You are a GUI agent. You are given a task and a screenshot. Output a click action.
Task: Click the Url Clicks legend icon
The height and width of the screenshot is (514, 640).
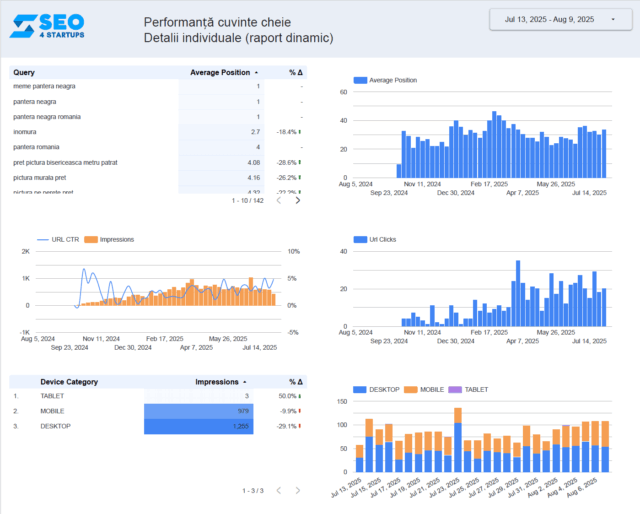[x=360, y=240]
